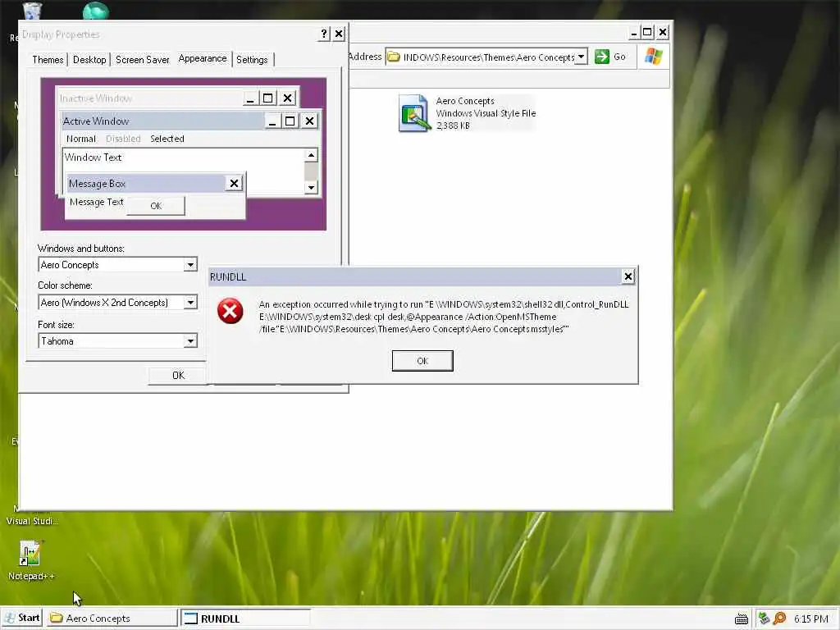Click the preview Active Window minimize button
Image resolution: width=840 pixels, height=630 pixels.
click(x=272, y=121)
